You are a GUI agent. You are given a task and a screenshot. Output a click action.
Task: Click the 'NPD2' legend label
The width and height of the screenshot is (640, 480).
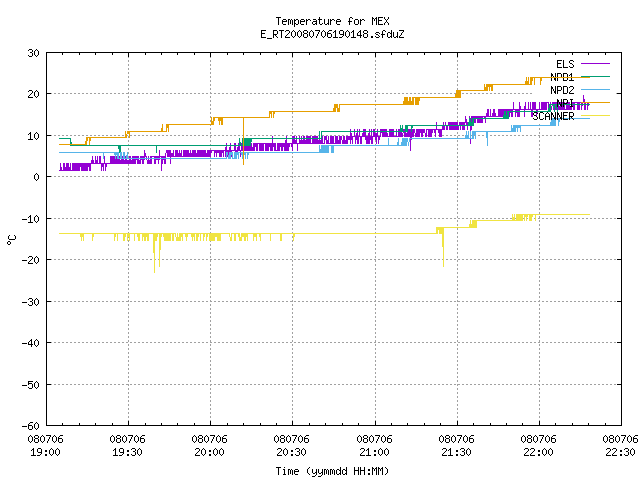pos(562,90)
